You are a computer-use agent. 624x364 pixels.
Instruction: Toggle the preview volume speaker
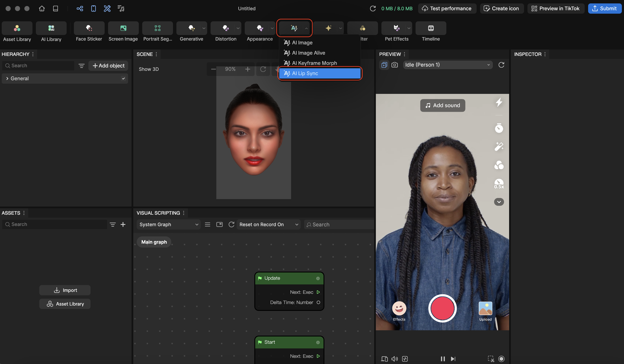[394, 359]
